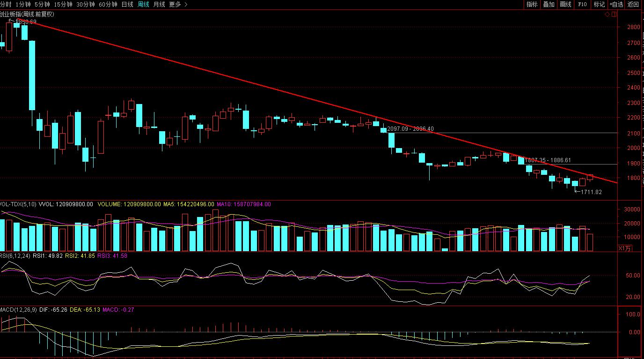Click the 30000 volume axis label
This screenshot has height=359, width=644.
click(632, 210)
